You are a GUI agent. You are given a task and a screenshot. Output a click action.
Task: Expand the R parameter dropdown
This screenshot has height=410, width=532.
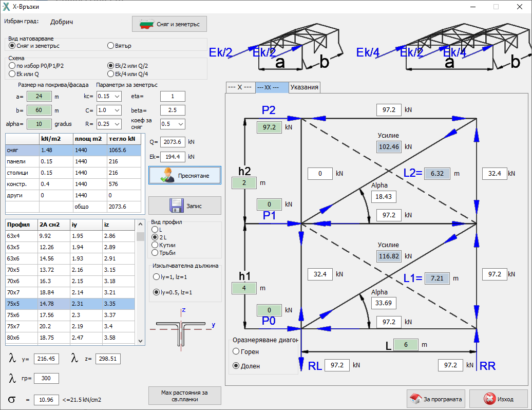pos(109,124)
